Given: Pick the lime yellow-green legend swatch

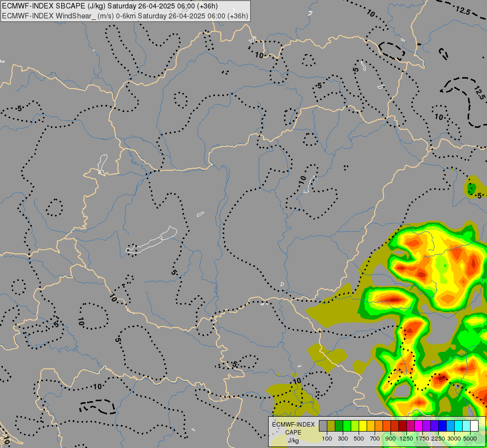Looking at the screenshot, I should tap(355, 426).
